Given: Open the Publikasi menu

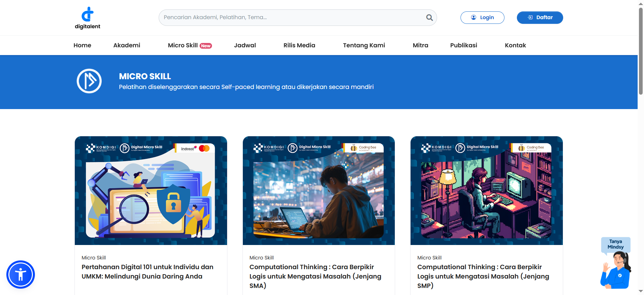Looking at the screenshot, I should pyautogui.click(x=464, y=45).
